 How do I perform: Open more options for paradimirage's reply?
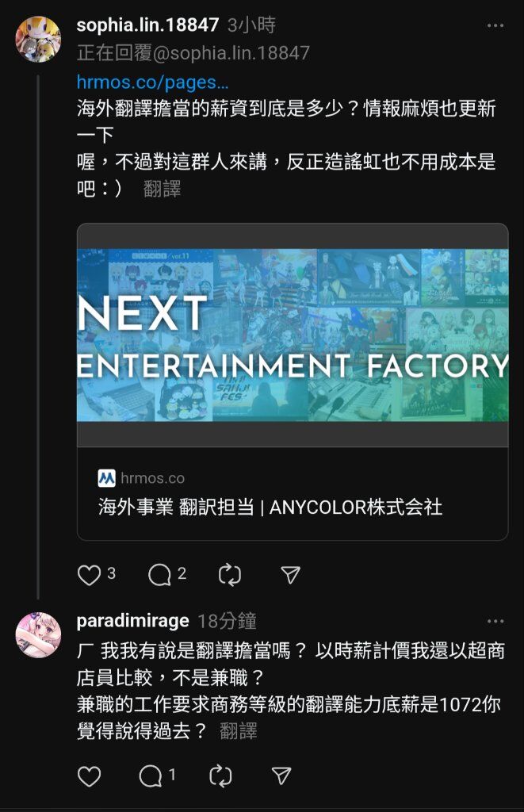pyautogui.click(x=495, y=621)
